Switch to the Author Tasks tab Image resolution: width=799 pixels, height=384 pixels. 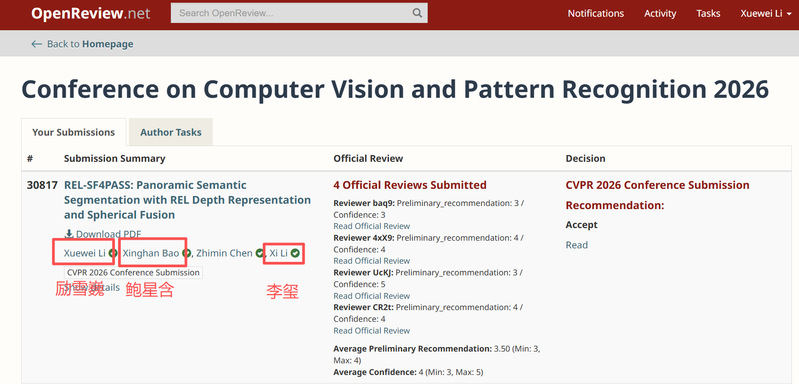tap(171, 132)
